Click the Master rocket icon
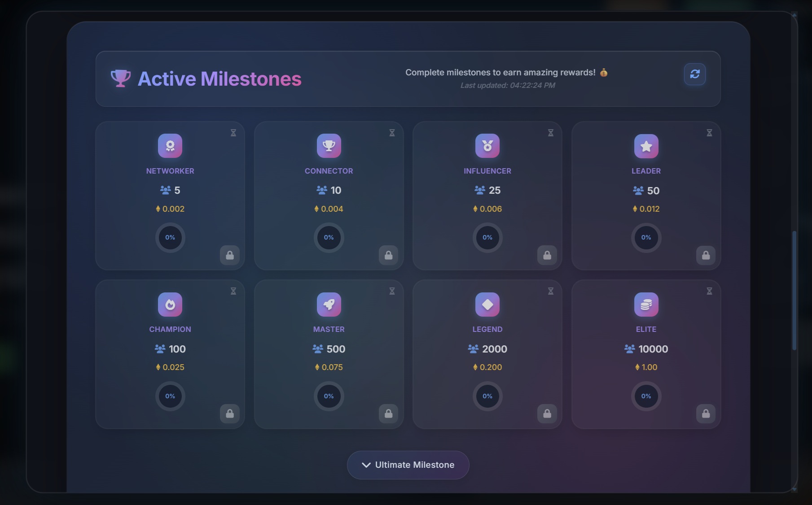812x505 pixels. pos(329,305)
